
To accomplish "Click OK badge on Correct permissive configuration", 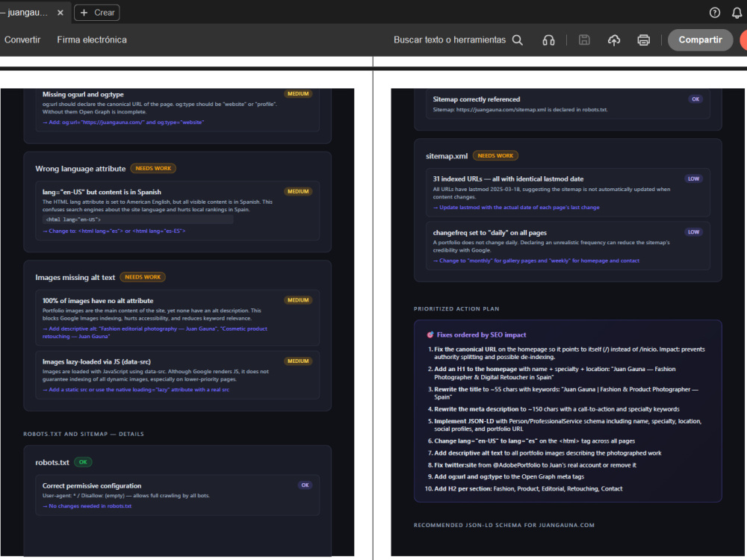I will (x=306, y=485).
